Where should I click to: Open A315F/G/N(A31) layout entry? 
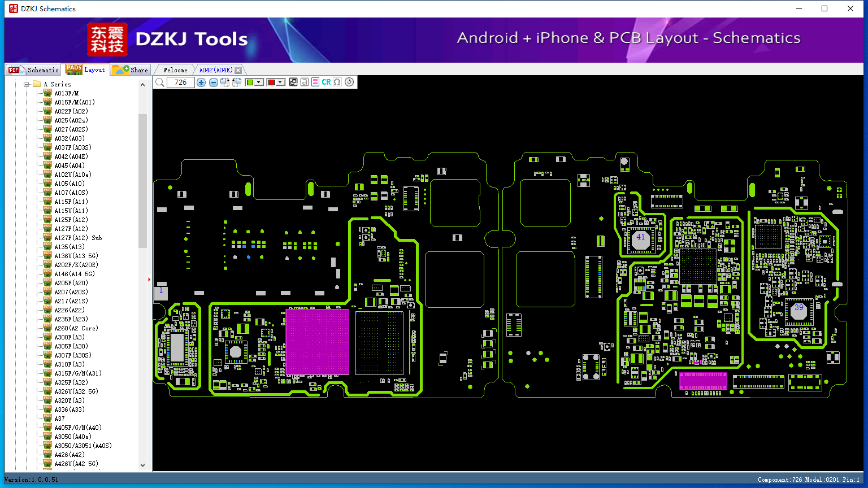point(78,373)
